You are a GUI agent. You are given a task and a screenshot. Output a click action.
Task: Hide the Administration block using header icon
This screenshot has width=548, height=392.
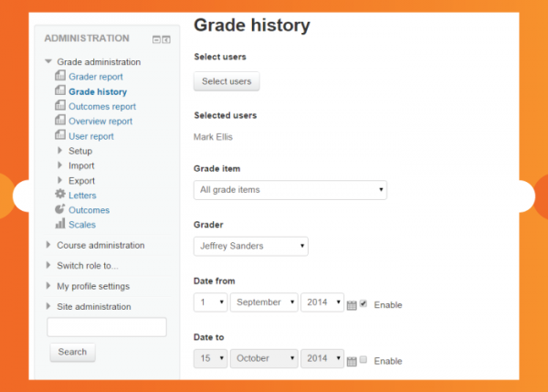click(156, 39)
